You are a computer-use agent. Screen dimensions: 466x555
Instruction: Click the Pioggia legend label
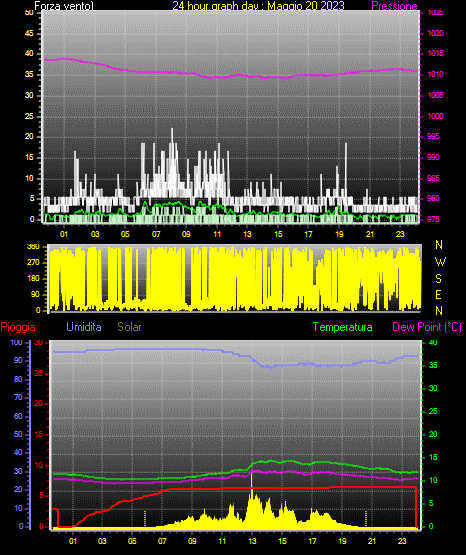pos(18,327)
